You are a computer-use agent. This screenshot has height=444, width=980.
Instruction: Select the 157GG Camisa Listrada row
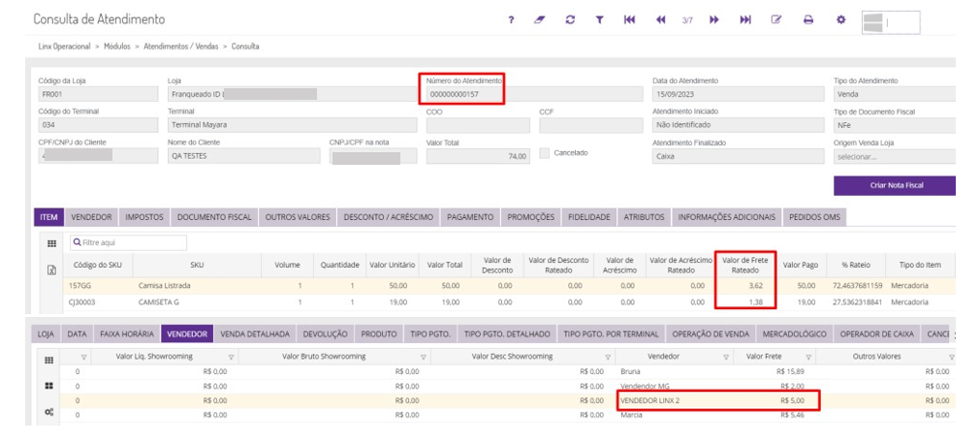509,285
